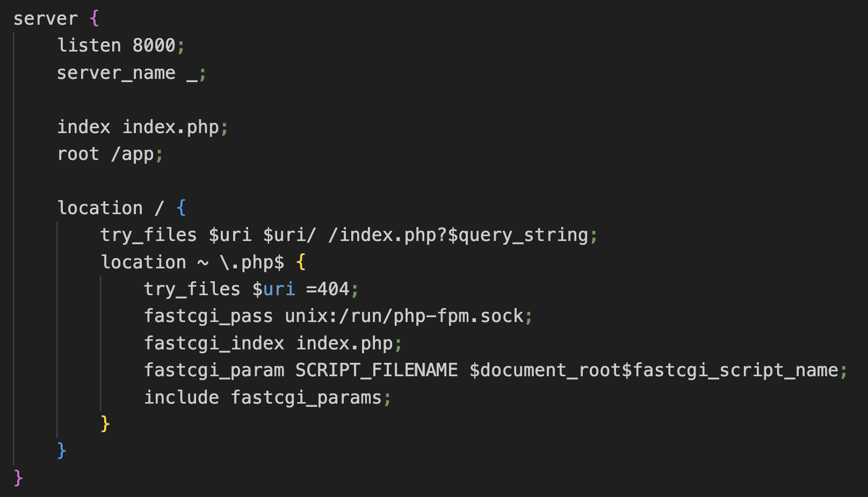Click the '/app' root path
868x497 pixels.
coord(133,155)
